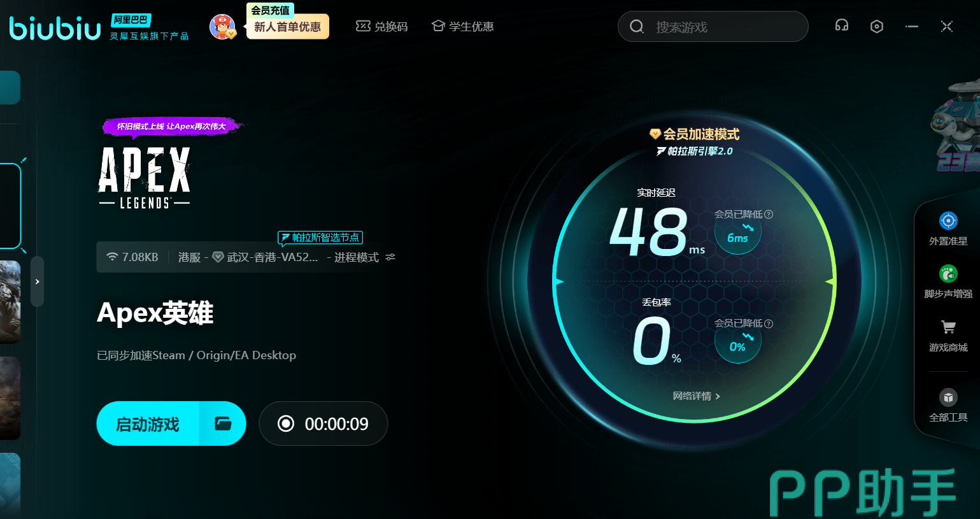Viewport: 980px width, 519px height.
Task: Click the 怀旧模式上线 purple promo banner
Action: pos(171,126)
